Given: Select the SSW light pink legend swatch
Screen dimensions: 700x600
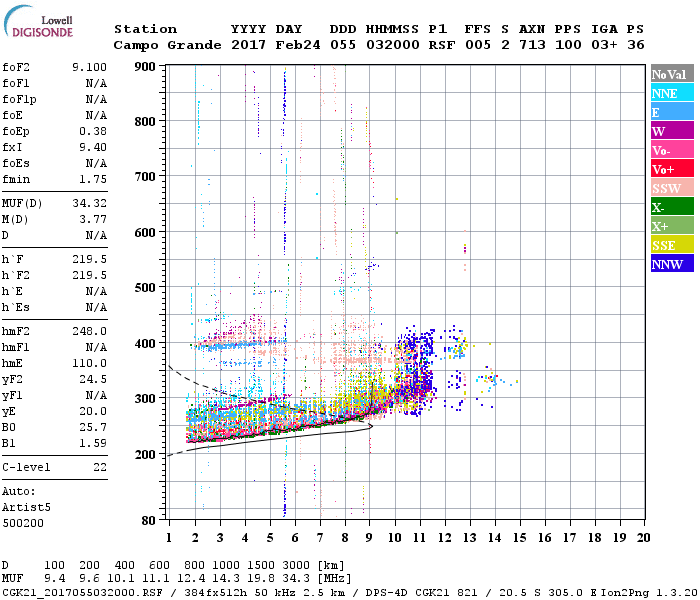Looking at the screenshot, I should coord(672,188).
